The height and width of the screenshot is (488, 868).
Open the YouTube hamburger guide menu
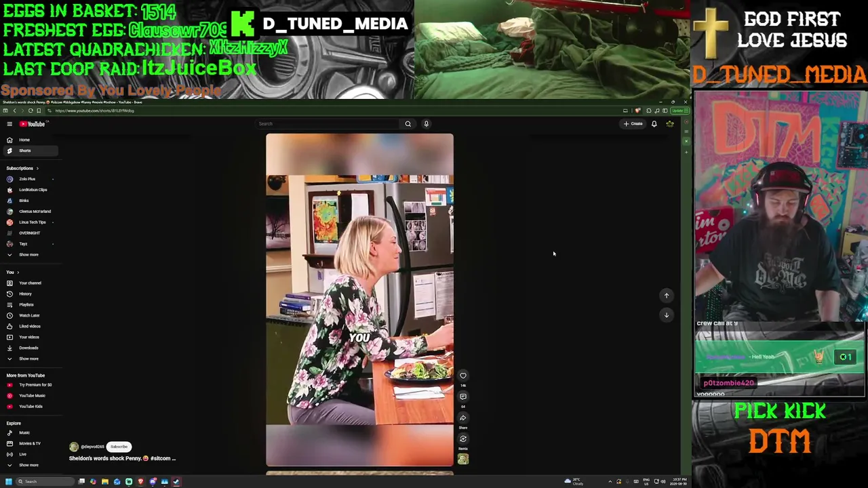click(9, 124)
